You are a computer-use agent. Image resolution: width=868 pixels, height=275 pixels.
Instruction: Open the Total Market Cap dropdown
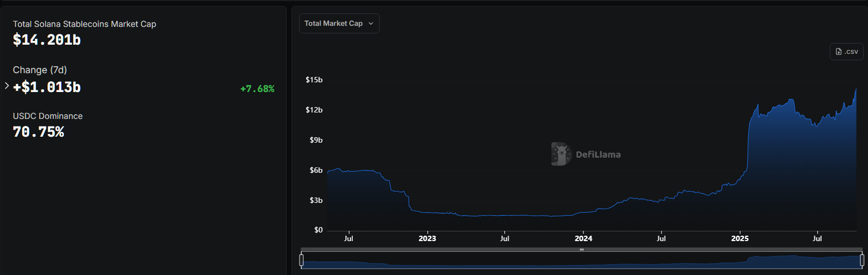[x=339, y=24]
